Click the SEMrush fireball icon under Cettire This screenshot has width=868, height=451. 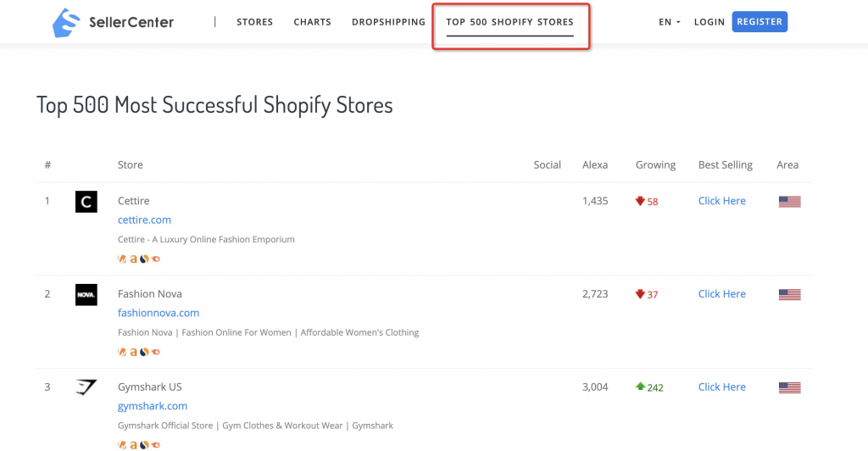pyautogui.click(x=156, y=259)
